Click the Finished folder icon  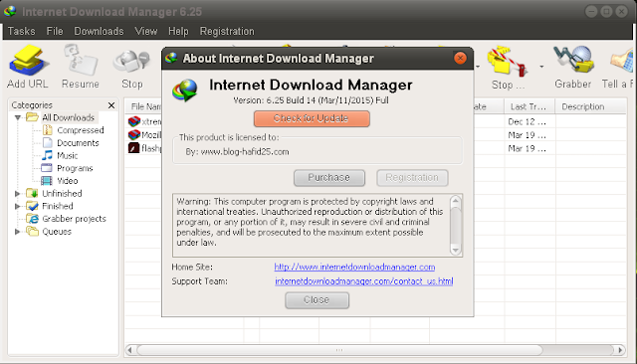click(x=32, y=206)
